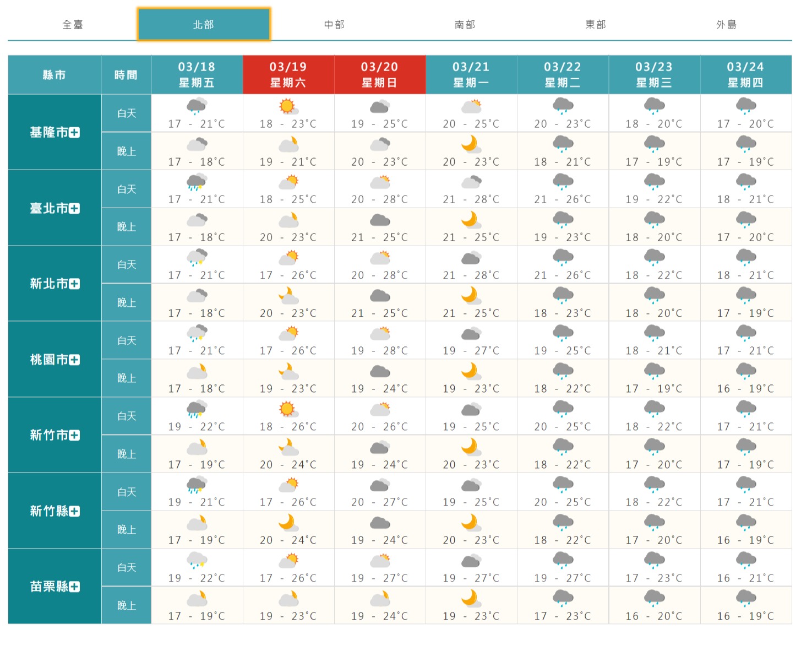This screenshot has width=812, height=651.
Task: Expand 桃園市 details
Action: pos(75,360)
